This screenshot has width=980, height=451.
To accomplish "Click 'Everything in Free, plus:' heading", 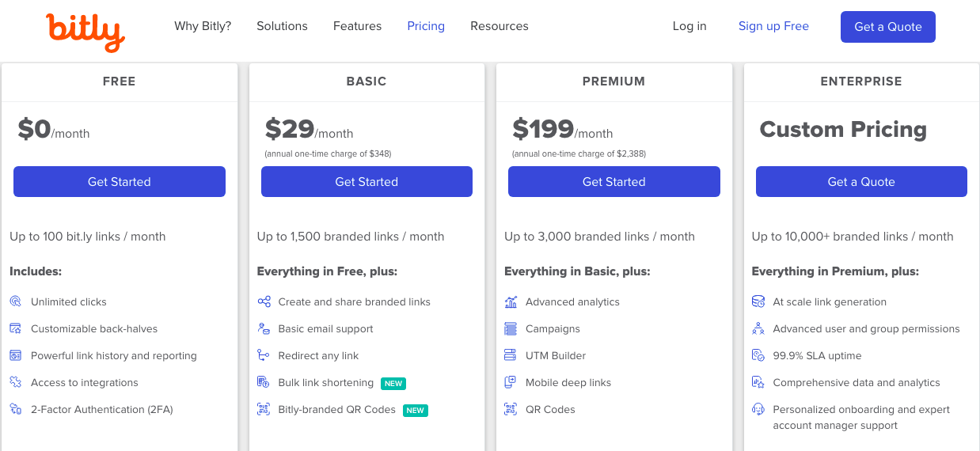I will [327, 271].
